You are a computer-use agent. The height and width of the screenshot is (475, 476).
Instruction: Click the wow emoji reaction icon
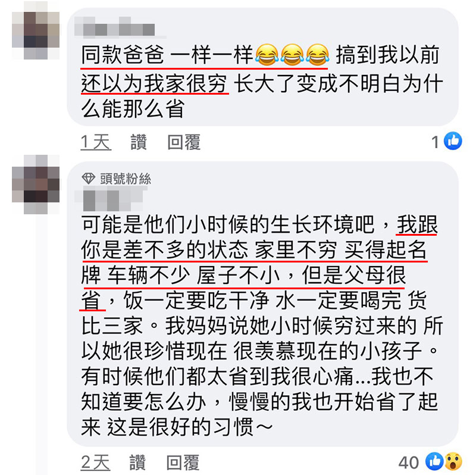point(453,461)
